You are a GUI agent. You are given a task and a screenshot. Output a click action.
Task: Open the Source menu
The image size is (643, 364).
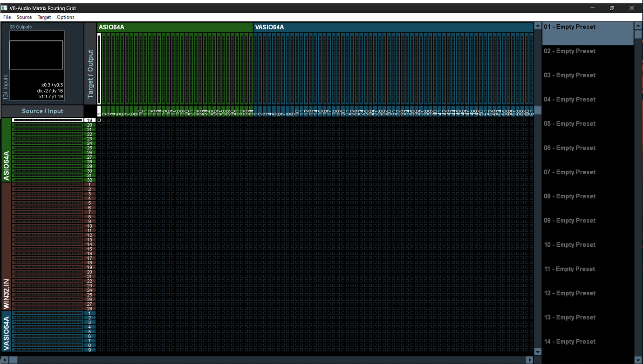(24, 17)
